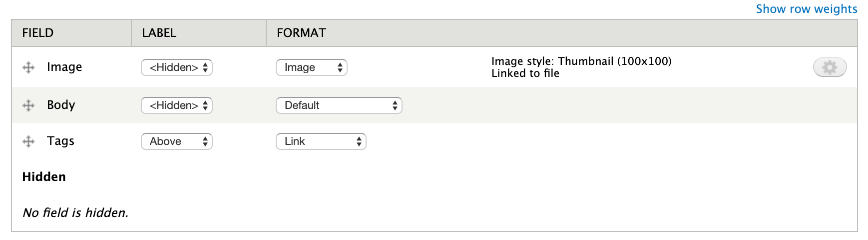Open the Body format dropdown showing Default
868x240 pixels.
pos(339,105)
